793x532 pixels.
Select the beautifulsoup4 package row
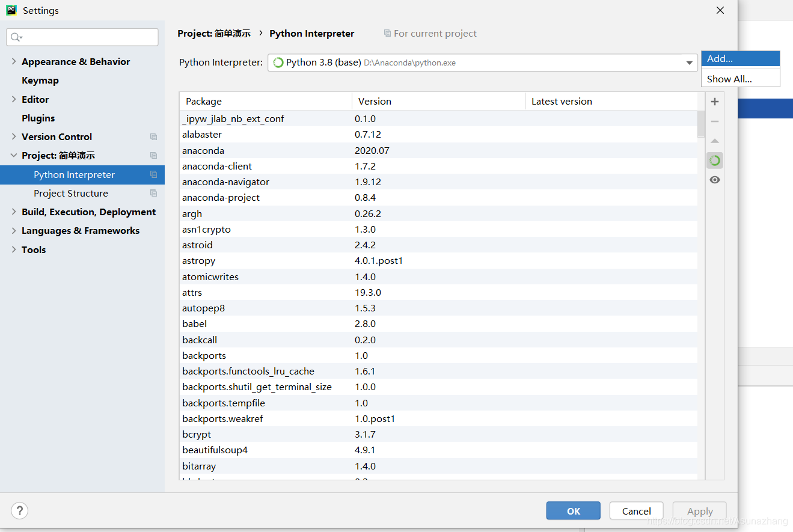pos(438,450)
